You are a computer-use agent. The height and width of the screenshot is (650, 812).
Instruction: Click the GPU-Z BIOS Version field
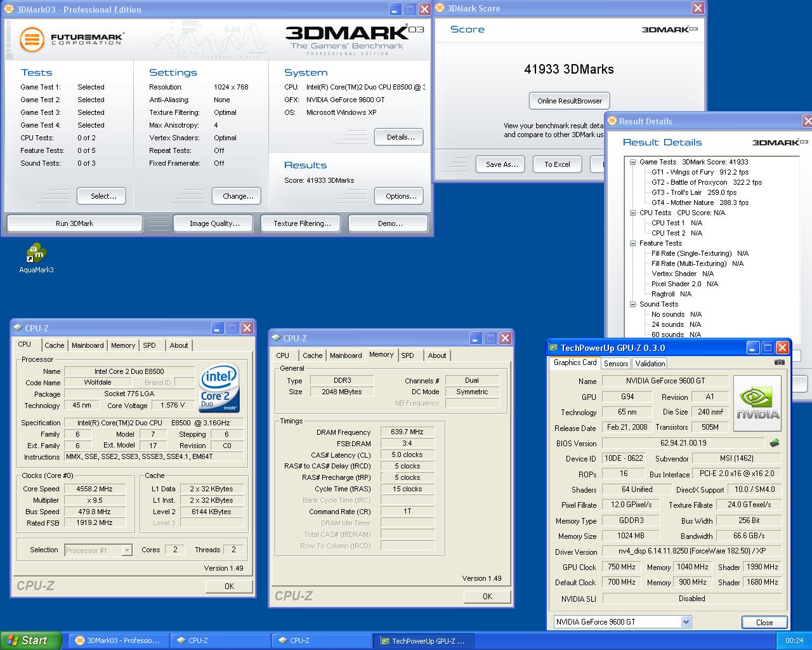click(683, 443)
